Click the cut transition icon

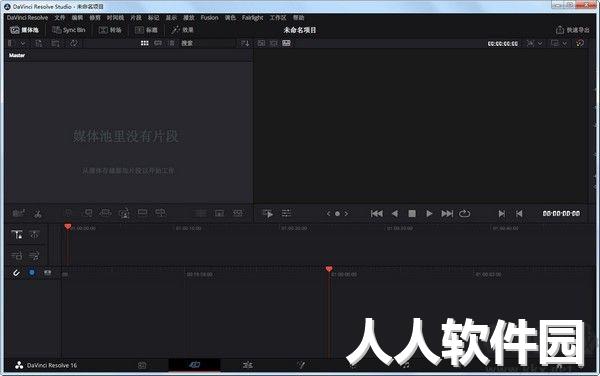click(x=201, y=213)
